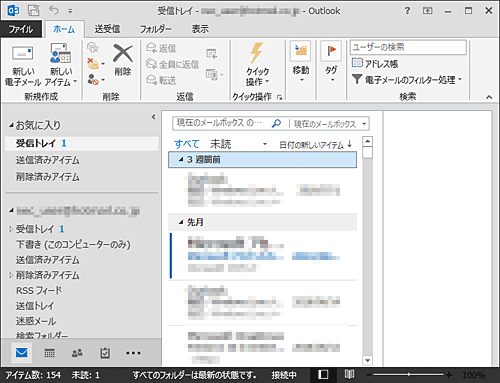
Task: Switch to normal view in status bar
Action: [x=323, y=375]
